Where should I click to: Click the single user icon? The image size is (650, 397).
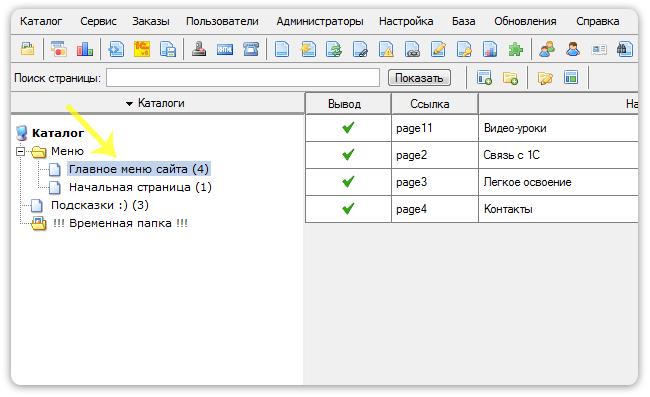[573, 49]
